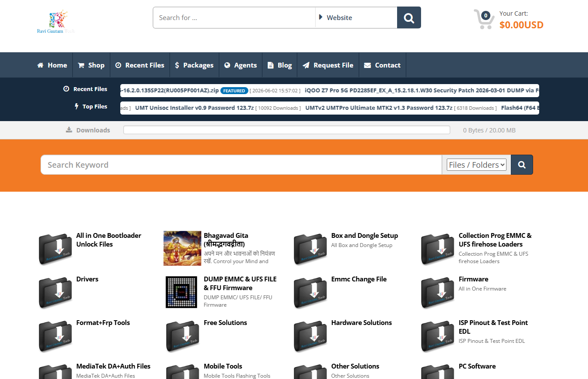Open the Blog menu item
This screenshot has width=588, height=379.
[279, 65]
